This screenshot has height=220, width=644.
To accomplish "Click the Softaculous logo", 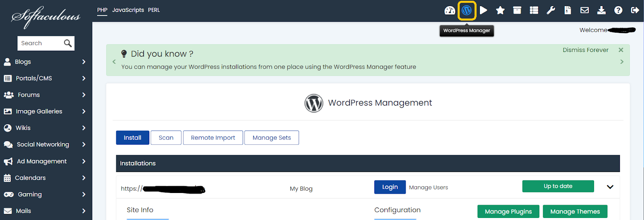I will (45, 17).
